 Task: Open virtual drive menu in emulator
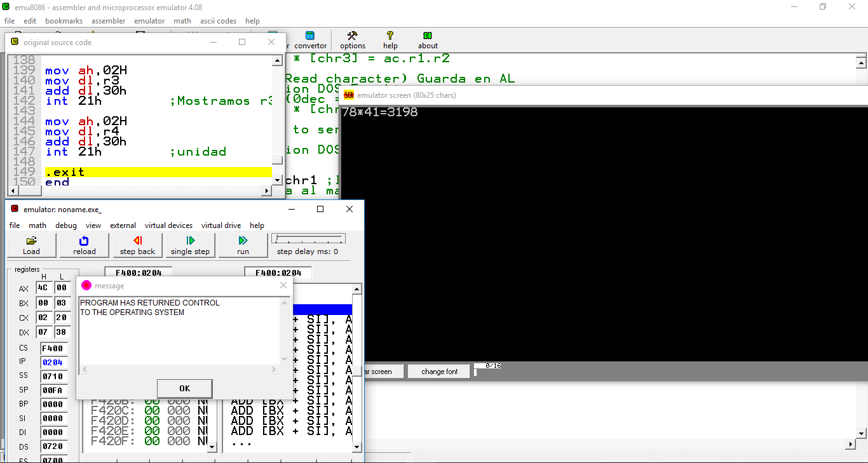(221, 225)
